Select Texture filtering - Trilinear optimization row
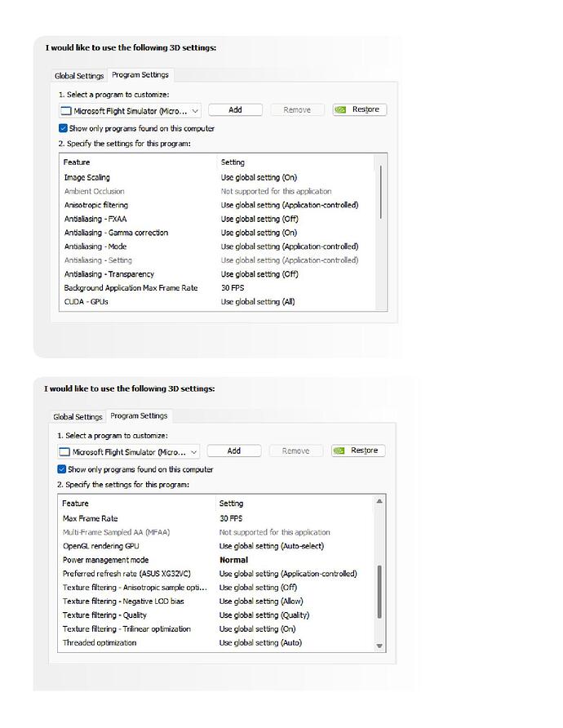Image resolution: width=563 pixels, height=728 pixels. (x=215, y=629)
